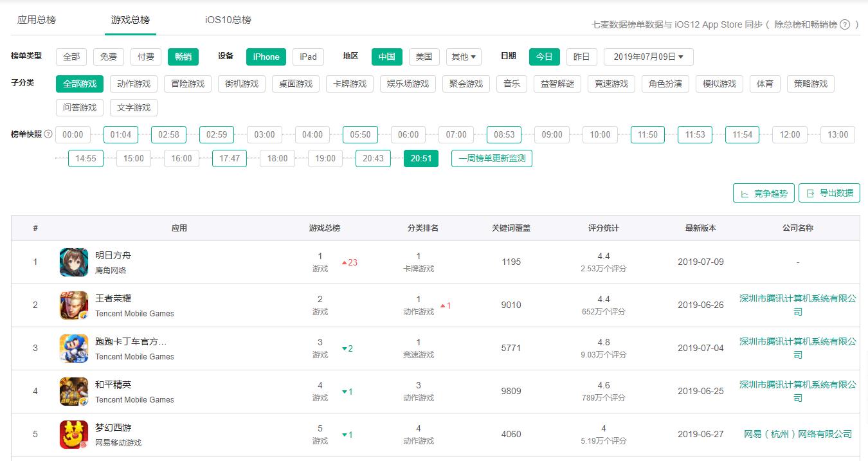Filter by 策略游戏 subcategory
This screenshot has height=461, width=868.
click(811, 84)
